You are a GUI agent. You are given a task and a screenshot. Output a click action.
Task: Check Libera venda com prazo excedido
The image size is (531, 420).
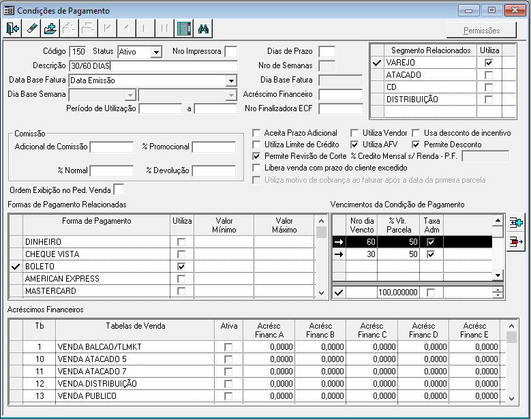point(256,168)
